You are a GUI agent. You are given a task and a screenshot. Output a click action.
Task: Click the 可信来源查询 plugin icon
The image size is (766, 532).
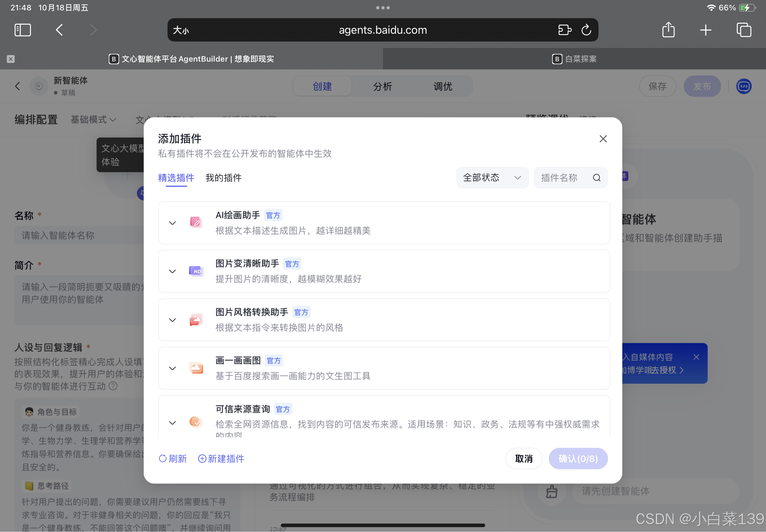pos(196,422)
